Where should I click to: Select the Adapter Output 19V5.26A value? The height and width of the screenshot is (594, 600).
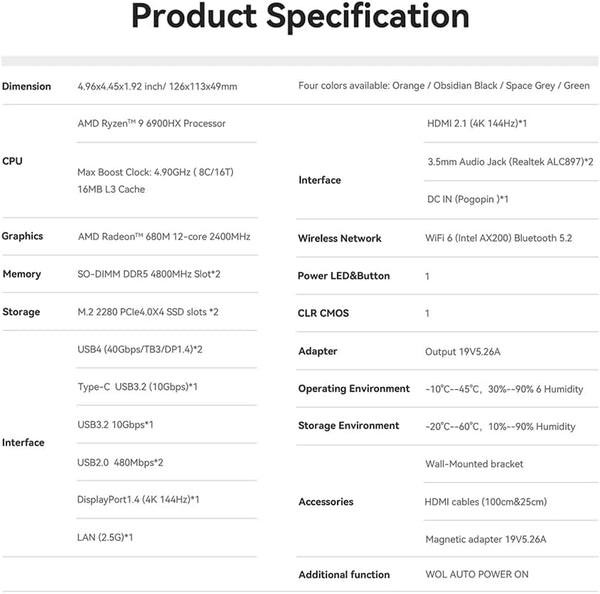click(x=463, y=352)
